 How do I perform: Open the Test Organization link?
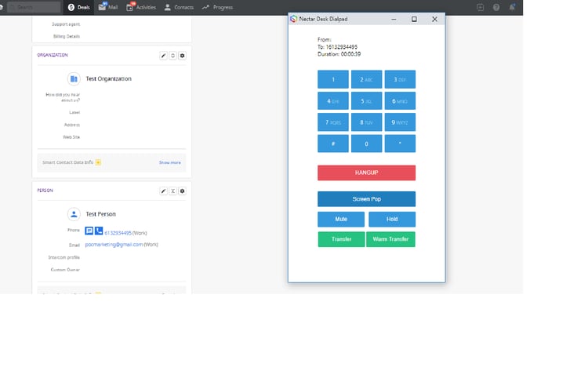(108, 78)
